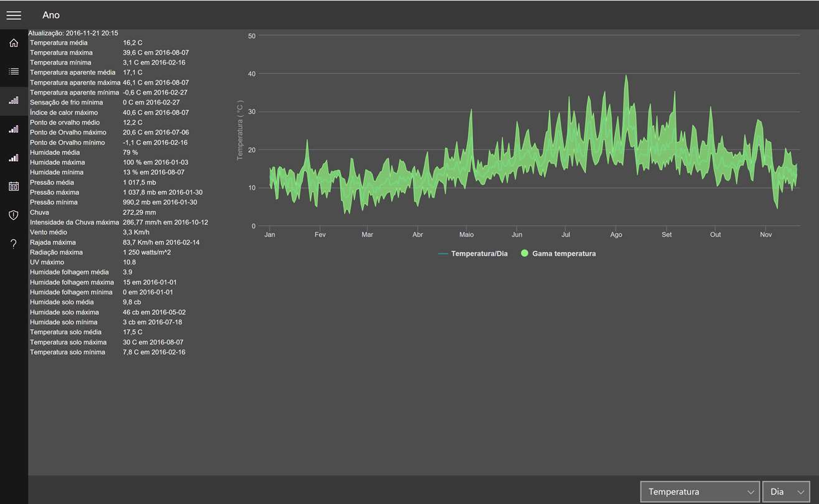
Task: Open the help question mark icon
Action: [14, 244]
